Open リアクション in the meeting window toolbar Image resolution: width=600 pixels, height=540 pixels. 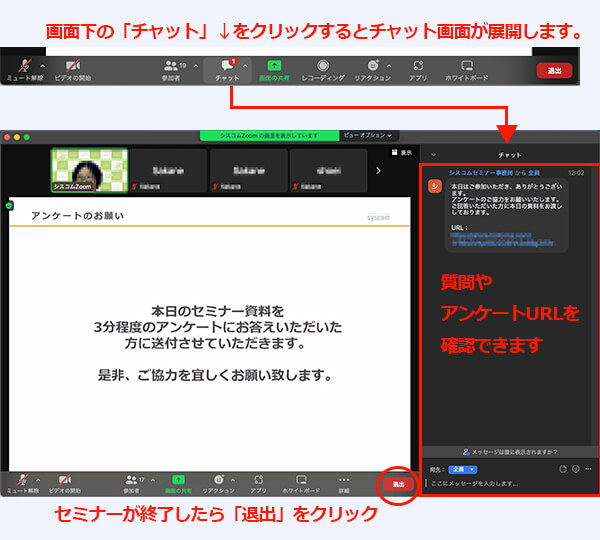(218, 484)
